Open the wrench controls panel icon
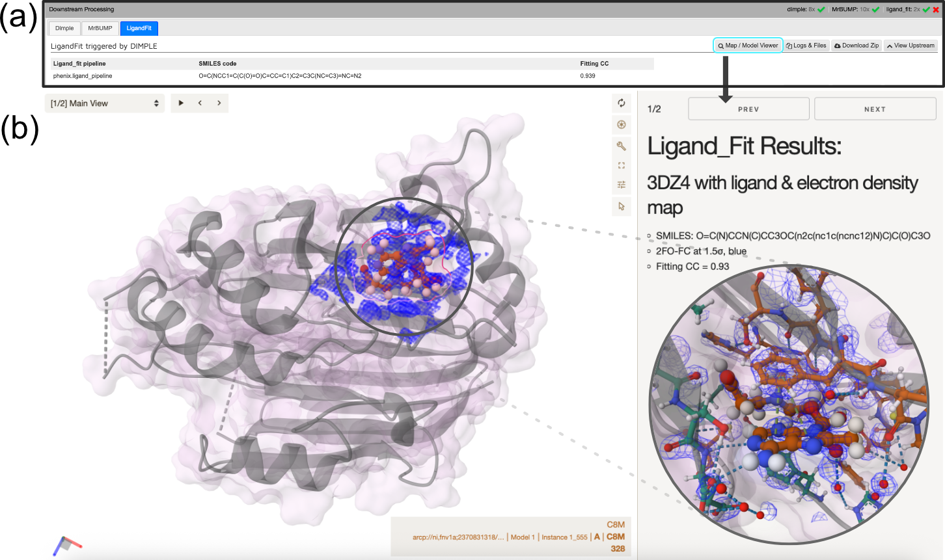The width and height of the screenshot is (945, 560). [x=622, y=146]
